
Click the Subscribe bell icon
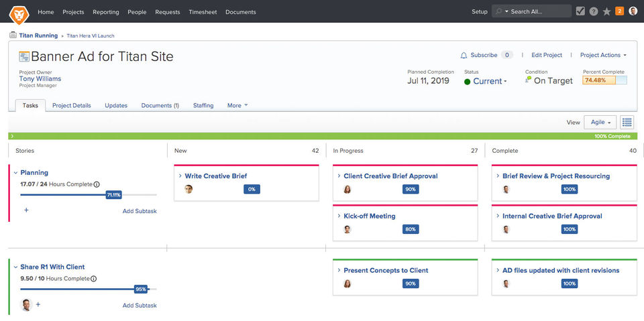click(x=464, y=55)
